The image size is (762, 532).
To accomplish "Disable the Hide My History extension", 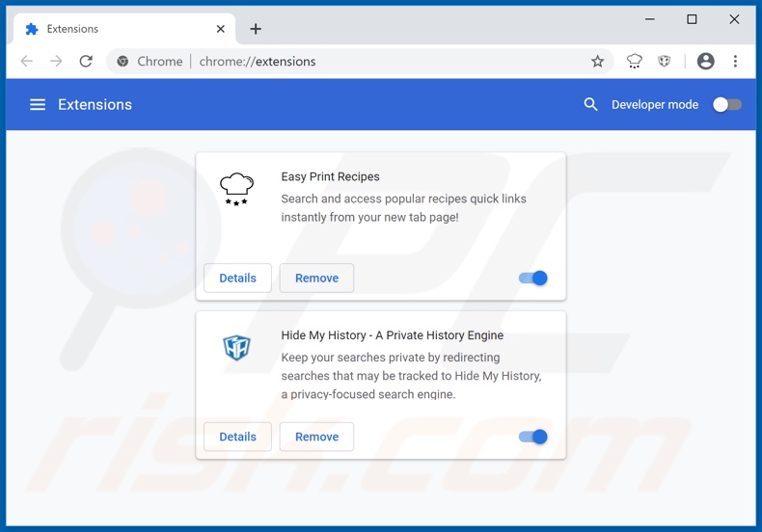I will click(x=533, y=437).
